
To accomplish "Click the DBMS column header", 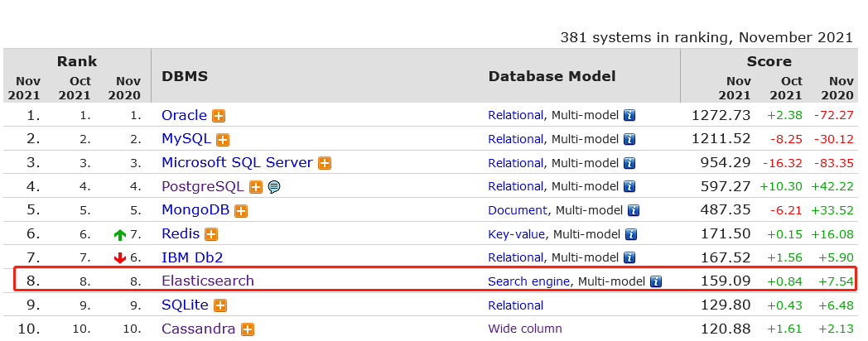I will pyautogui.click(x=185, y=76).
